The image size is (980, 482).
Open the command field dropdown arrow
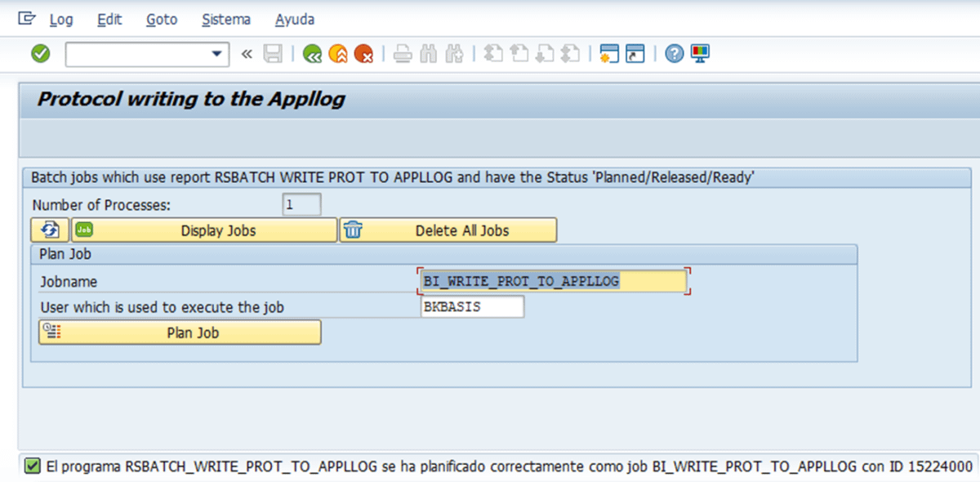tap(216, 55)
